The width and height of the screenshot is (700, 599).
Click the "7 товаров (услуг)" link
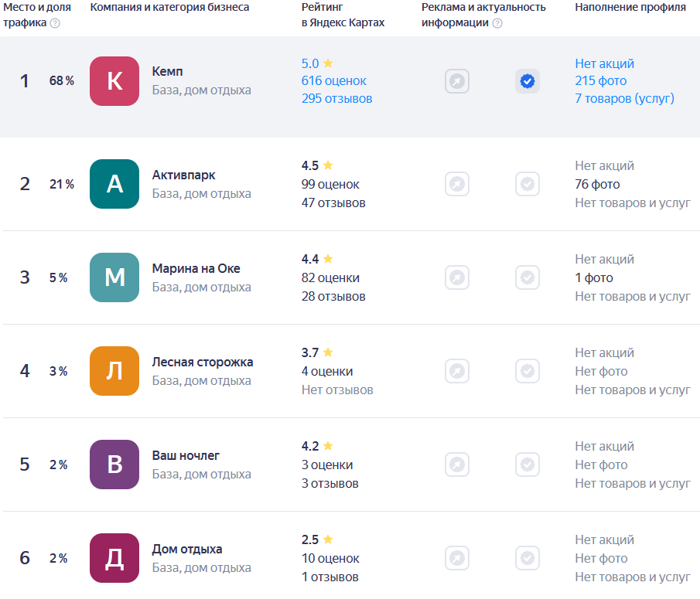(624, 99)
